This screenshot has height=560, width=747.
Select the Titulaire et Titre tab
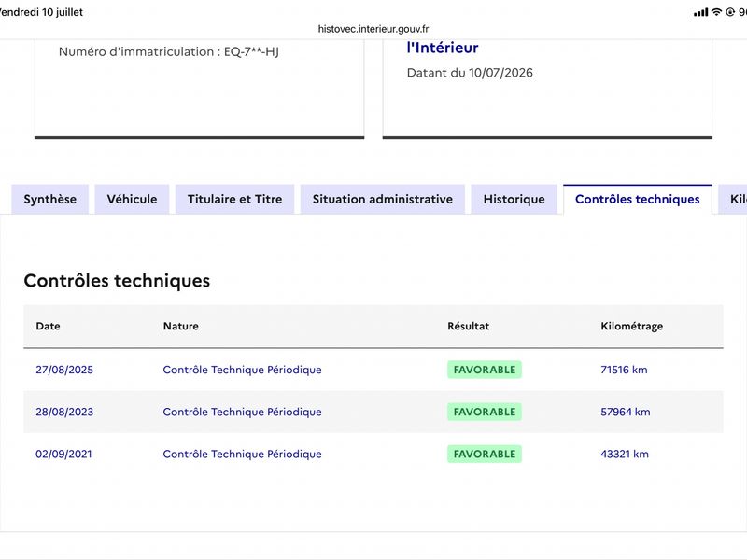pos(235,199)
